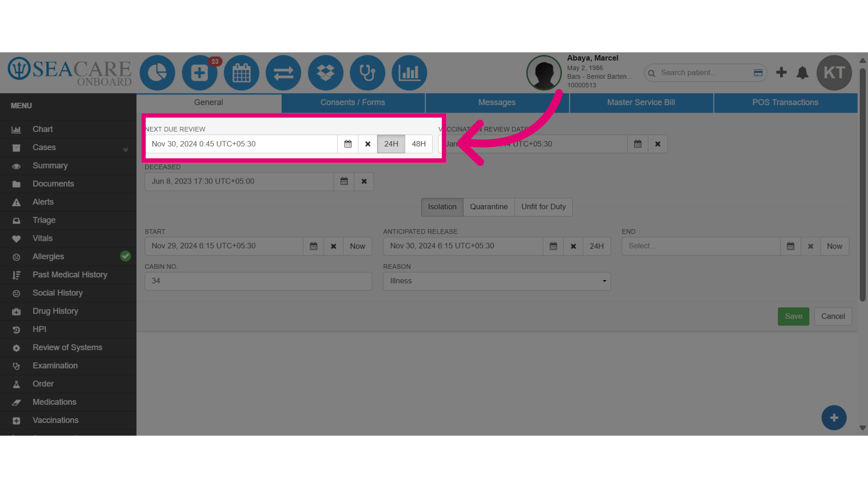Viewport: 868px width, 488px height.
Task: Open Examination in the sidebar
Action: click(x=68, y=366)
